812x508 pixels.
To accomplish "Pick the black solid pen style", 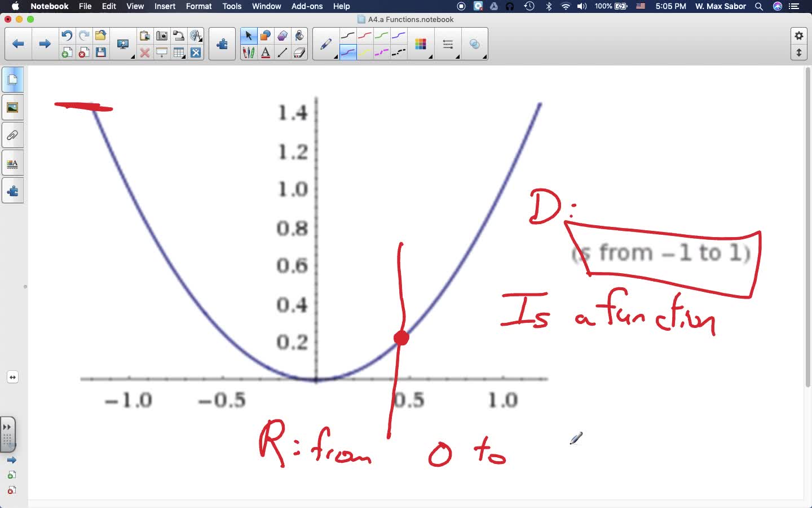I will point(348,36).
